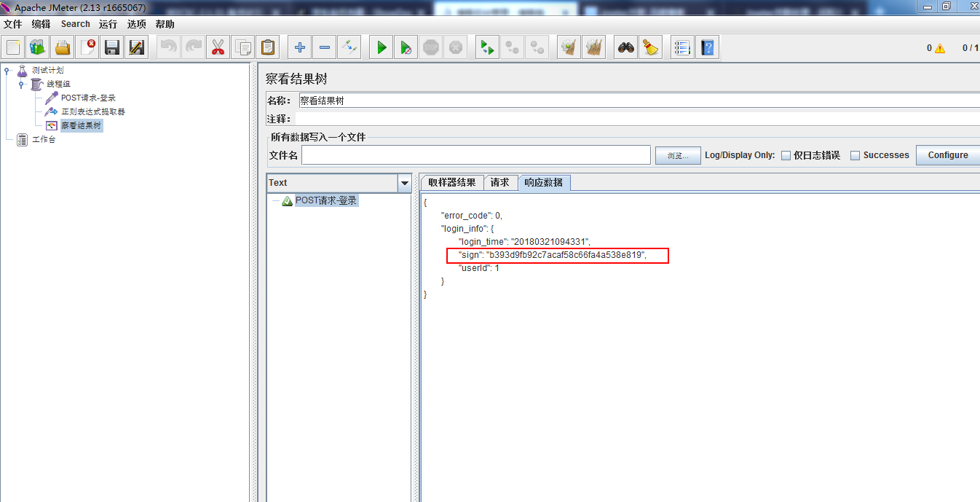Click the 文件名 filename input field
The height and width of the screenshot is (502, 980).
(476, 155)
